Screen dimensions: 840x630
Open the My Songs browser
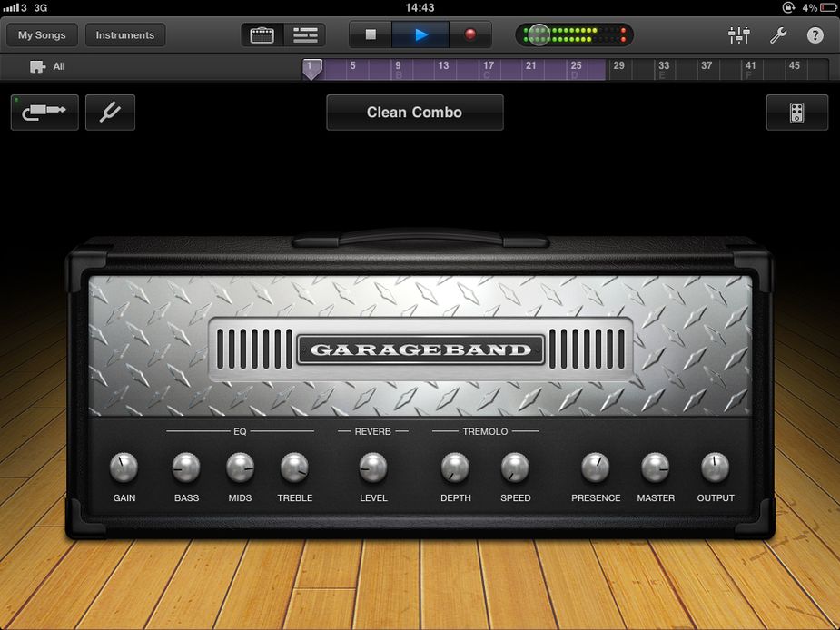click(40, 34)
